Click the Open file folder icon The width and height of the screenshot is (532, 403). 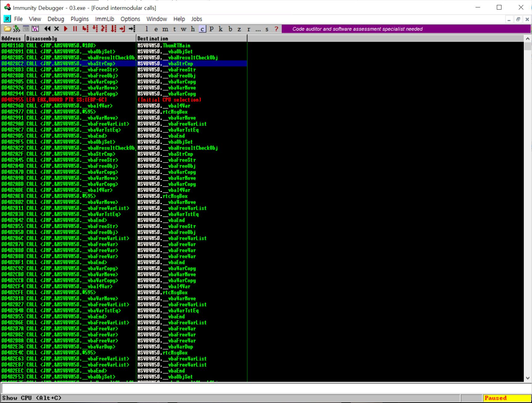[7, 29]
